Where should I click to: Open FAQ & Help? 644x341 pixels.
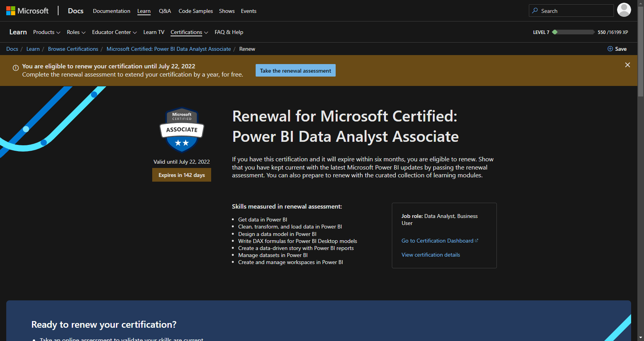pos(229,32)
